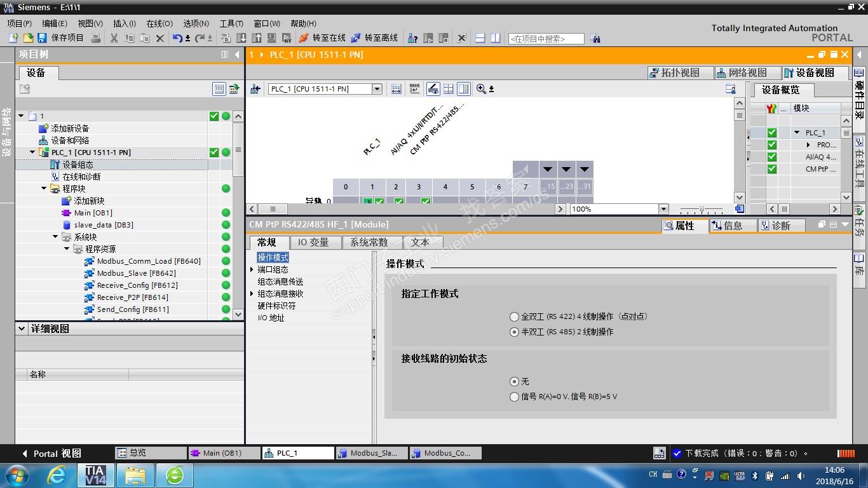
Task: Open the Main (OB1) editor from the bottom bar
Action: pyautogui.click(x=224, y=453)
